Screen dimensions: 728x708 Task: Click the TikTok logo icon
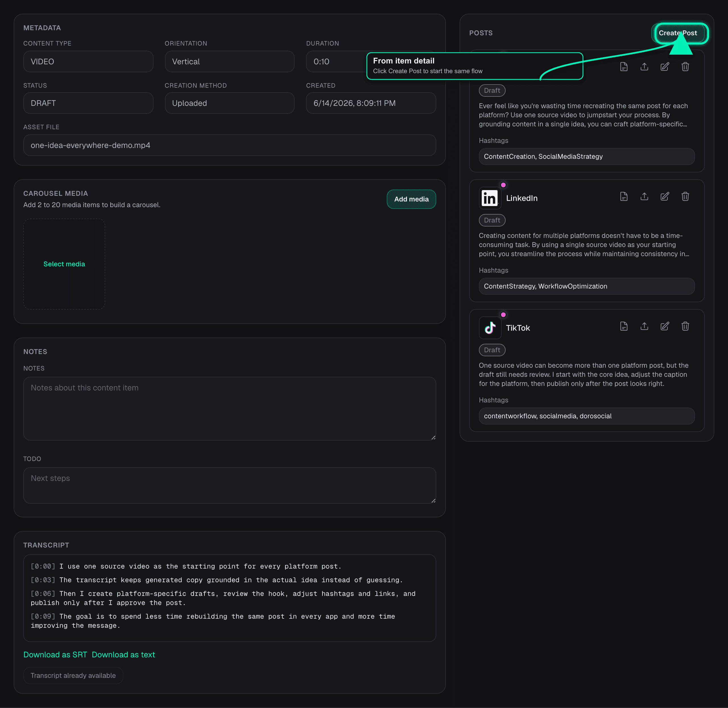point(490,328)
